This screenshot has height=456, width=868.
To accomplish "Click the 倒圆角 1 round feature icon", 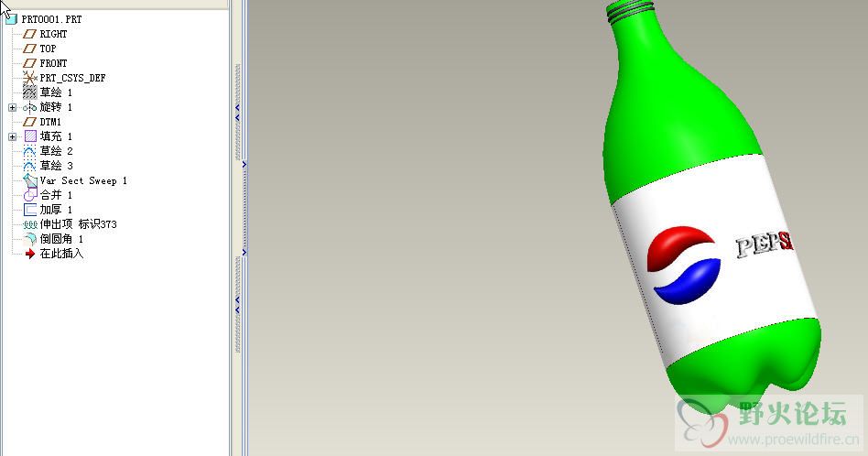I will point(30,238).
